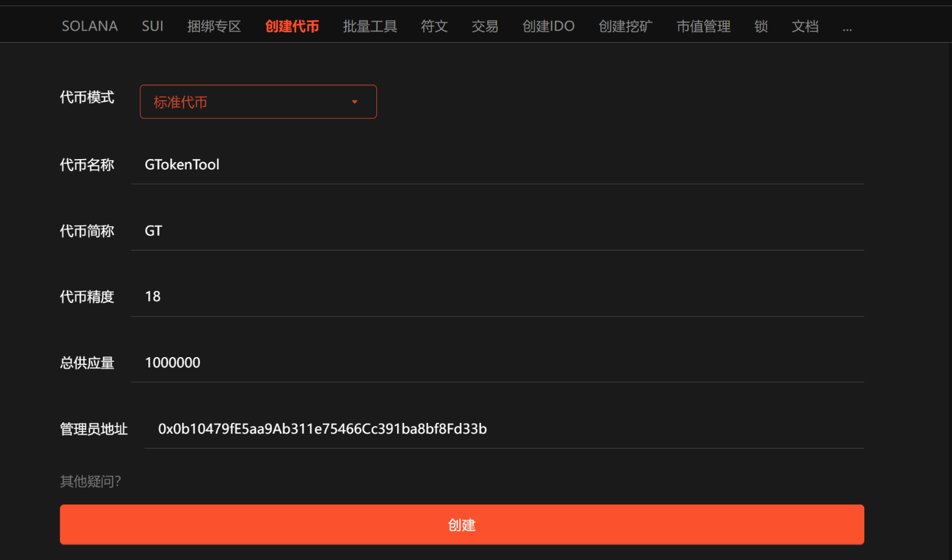The image size is (952, 560).
Task: Focus the 代币简称 field containing GT
Action: tap(498, 231)
